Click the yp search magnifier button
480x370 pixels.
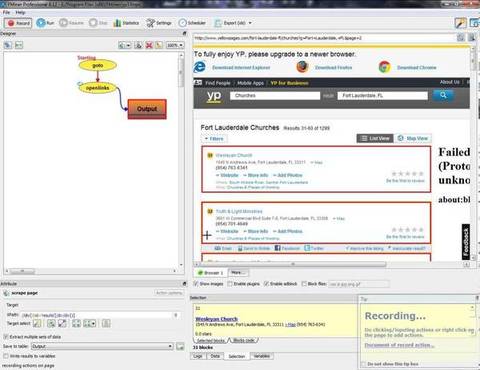(x=443, y=95)
